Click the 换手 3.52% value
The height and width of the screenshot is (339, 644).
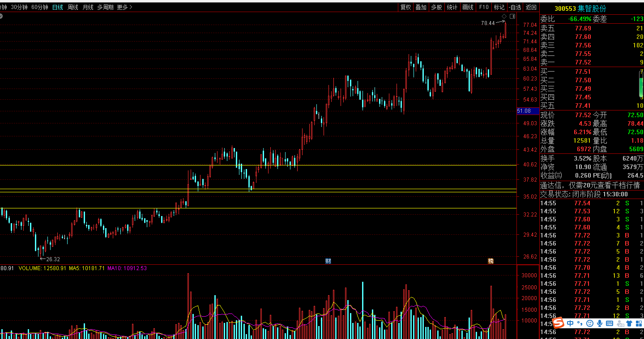click(x=583, y=158)
